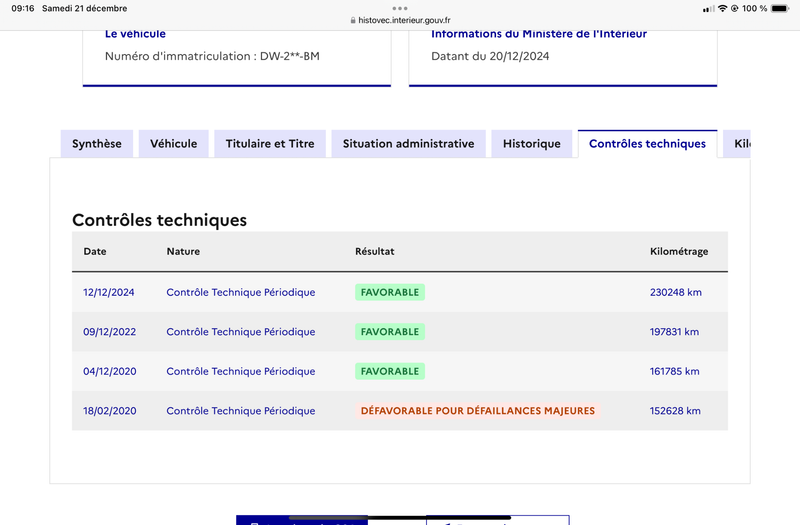Screen dimensions: 800x525
Task: Tap the 100 % battery percentage text
Action: pyautogui.click(x=755, y=8)
